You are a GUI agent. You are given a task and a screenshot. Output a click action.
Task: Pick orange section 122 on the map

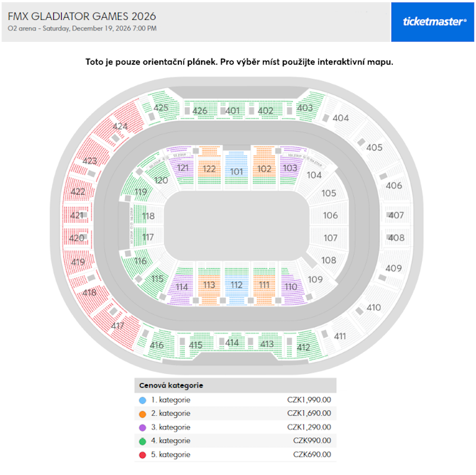(x=209, y=169)
